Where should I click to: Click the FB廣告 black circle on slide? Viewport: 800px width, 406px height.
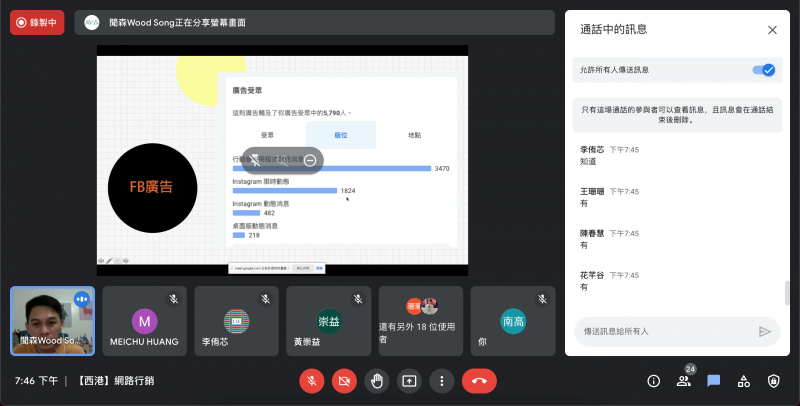153,188
